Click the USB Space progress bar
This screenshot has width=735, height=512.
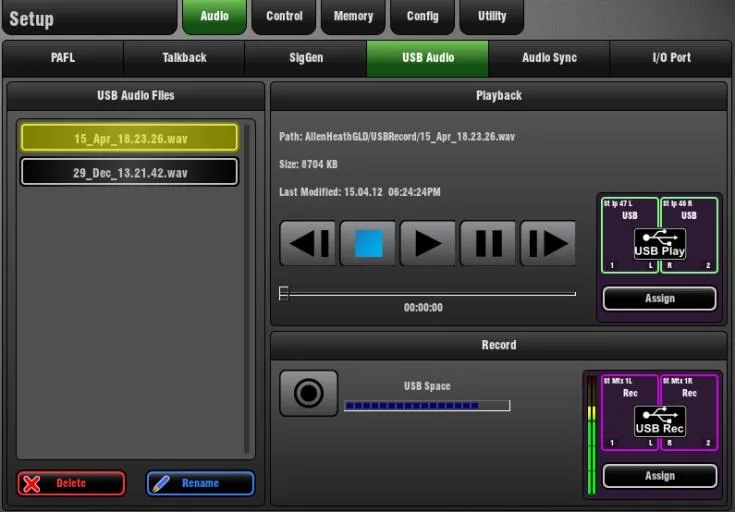427,406
